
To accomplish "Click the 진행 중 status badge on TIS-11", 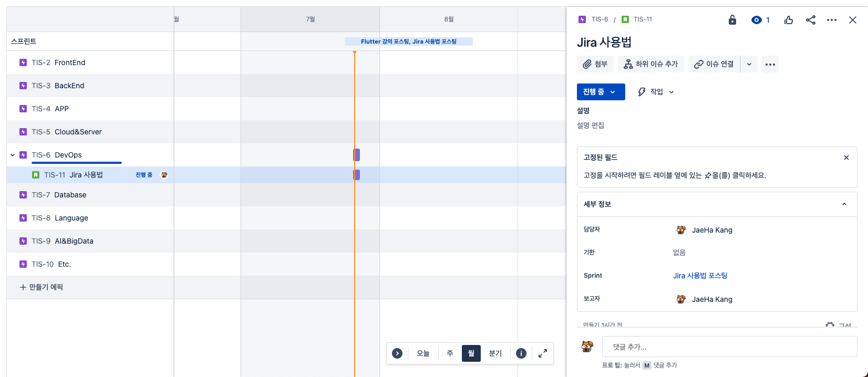I will point(144,175).
